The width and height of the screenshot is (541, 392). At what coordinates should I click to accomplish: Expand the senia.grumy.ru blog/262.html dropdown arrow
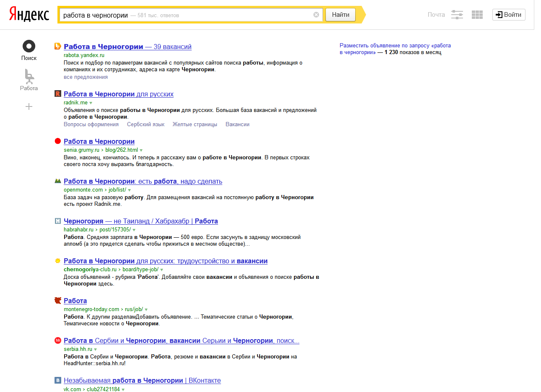coord(141,150)
